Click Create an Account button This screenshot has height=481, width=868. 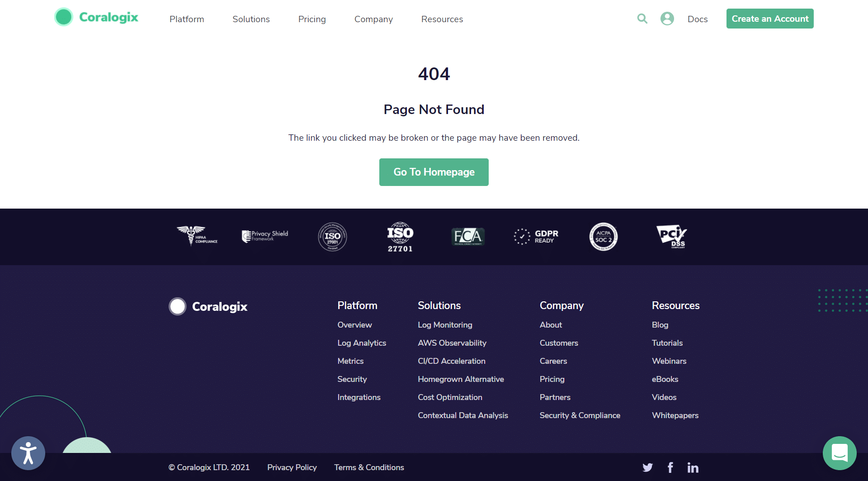pos(770,19)
